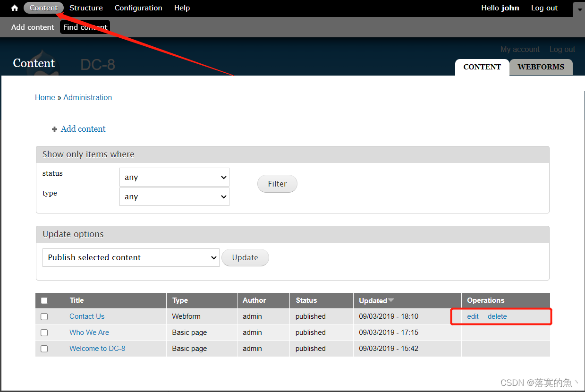The height and width of the screenshot is (392, 585).
Task: Log out from the admin toolbar
Action: click(544, 8)
